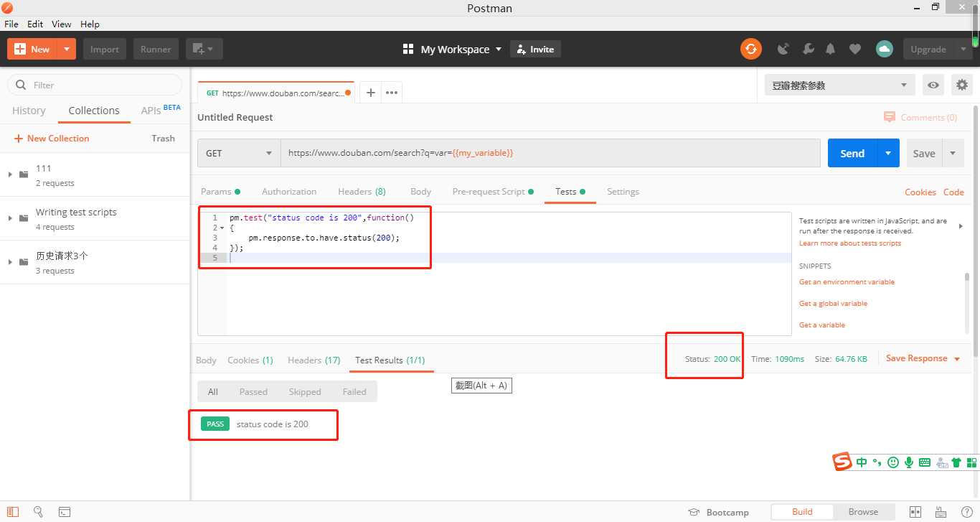Click the Invite button
Screen dimensions: 980x522
[x=535, y=49]
